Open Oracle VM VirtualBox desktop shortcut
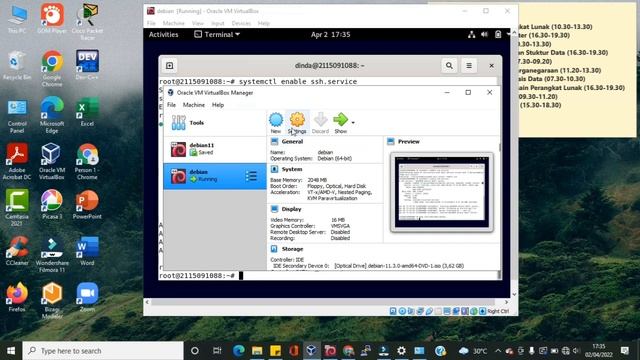The height and width of the screenshot is (360, 640). coord(52,162)
